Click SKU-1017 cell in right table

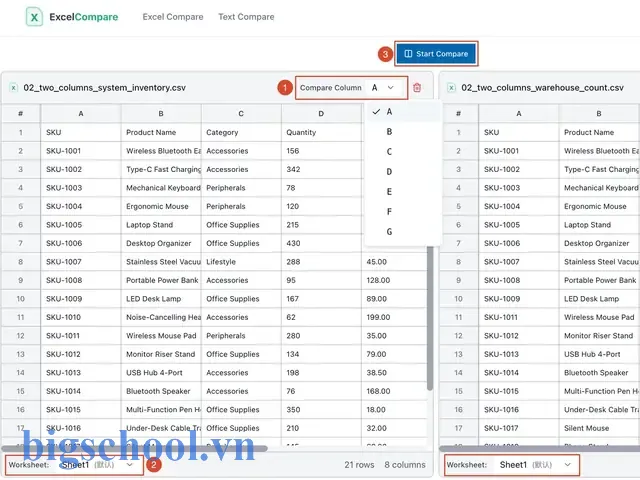pos(519,428)
